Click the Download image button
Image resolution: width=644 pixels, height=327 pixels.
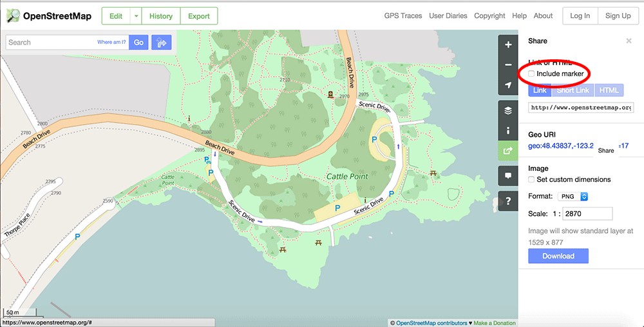coord(558,256)
